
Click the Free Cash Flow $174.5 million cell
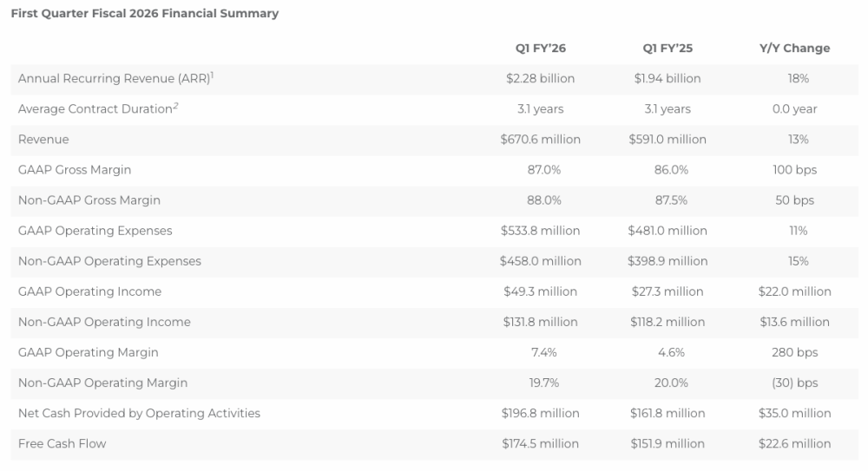pos(540,443)
